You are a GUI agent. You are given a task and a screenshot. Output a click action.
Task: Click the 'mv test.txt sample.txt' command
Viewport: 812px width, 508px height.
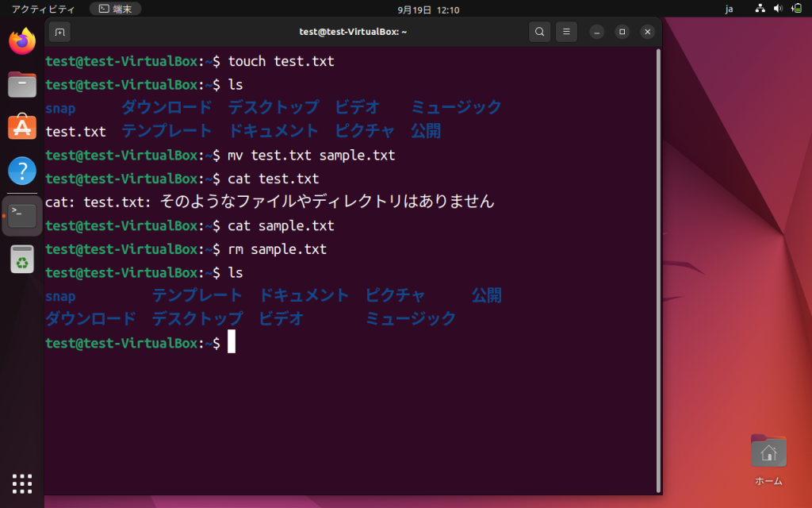311,155
